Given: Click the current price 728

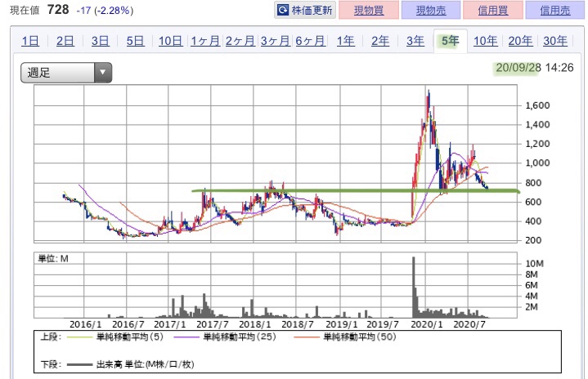Looking at the screenshot, I should pos(58,9).
